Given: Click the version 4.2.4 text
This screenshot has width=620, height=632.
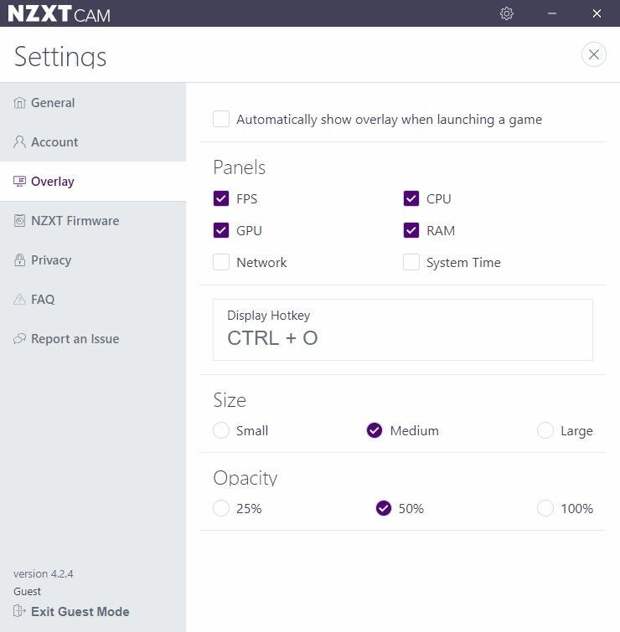Looking at the screenshot, I should (x=43, y=574).
